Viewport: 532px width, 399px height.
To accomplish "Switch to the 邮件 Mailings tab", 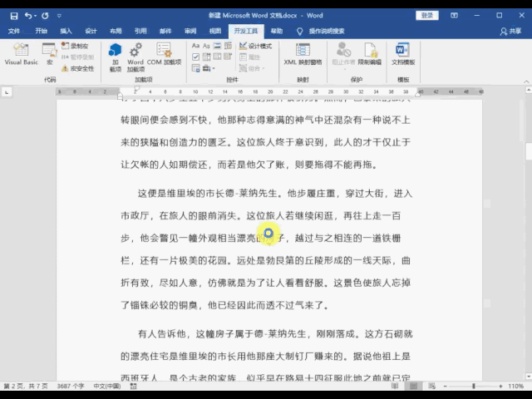I will click(165, 32).
